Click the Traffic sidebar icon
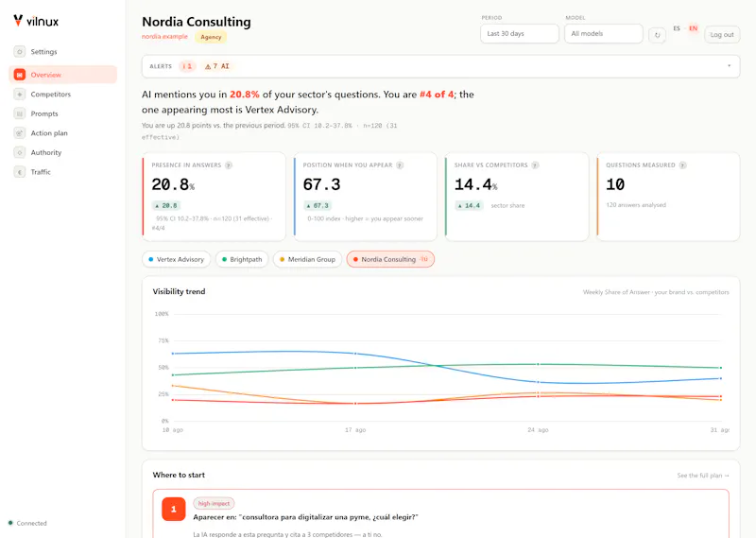The image size is (756, 538). (19, 172)
